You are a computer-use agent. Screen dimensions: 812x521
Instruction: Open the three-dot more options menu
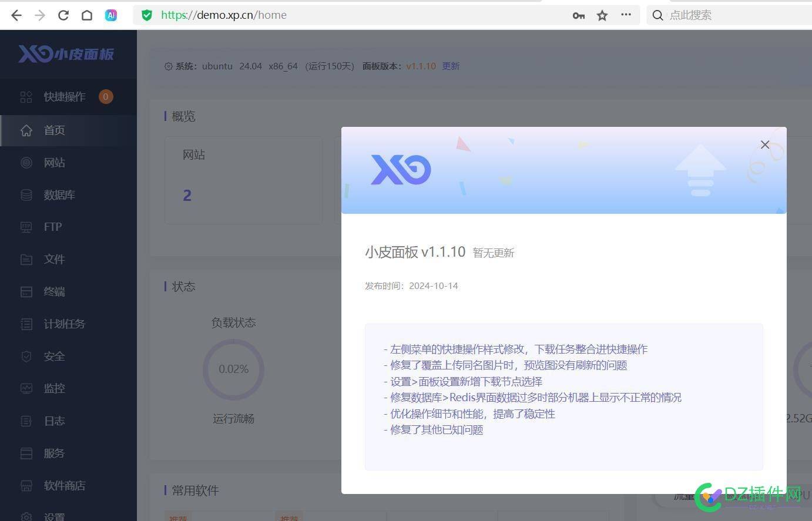626,15
